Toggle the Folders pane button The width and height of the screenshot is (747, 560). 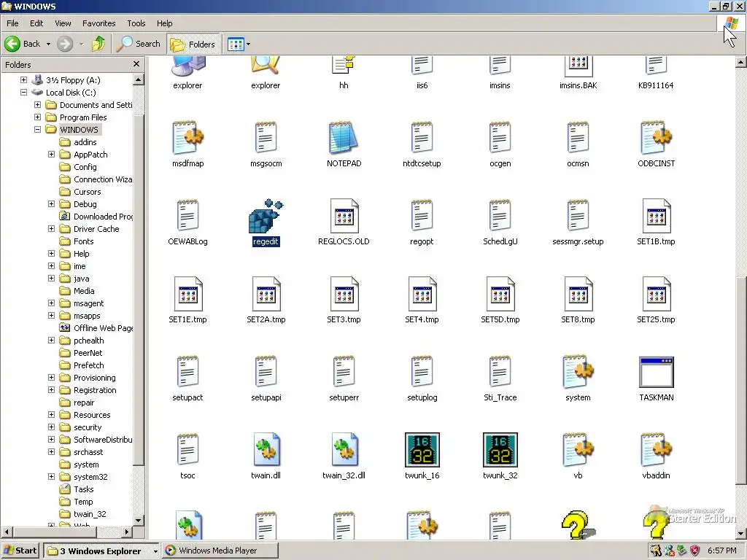(193, 44)
